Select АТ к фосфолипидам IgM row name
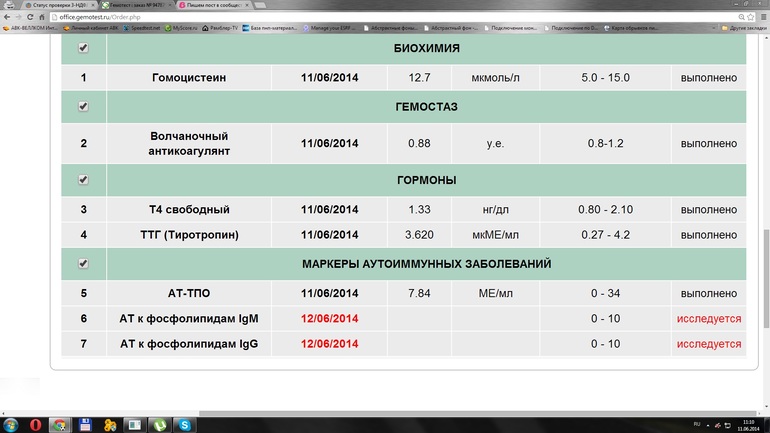 click(189, 319)
